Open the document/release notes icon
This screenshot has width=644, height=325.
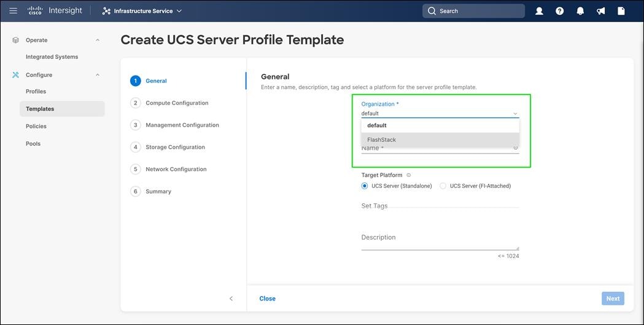coord(621,11)
